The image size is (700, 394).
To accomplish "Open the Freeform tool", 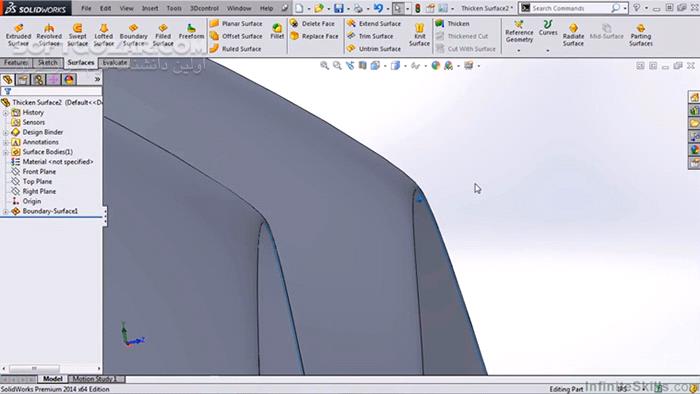I will (x=191, y=32).
